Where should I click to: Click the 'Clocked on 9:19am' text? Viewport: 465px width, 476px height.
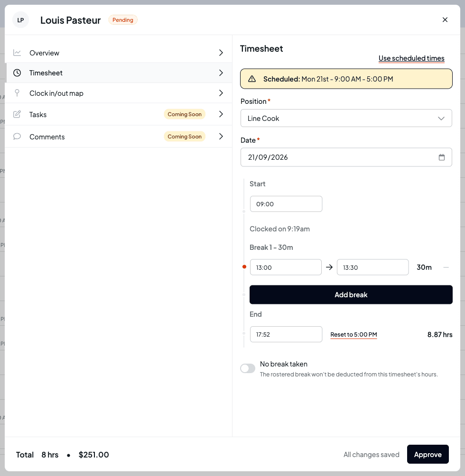279,229
